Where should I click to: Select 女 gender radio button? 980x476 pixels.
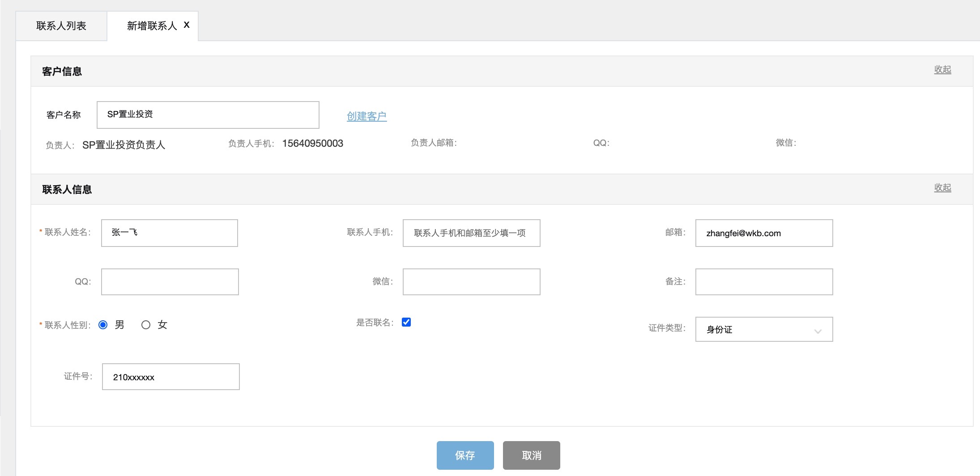pyautogui.click(x=145, y=325)
